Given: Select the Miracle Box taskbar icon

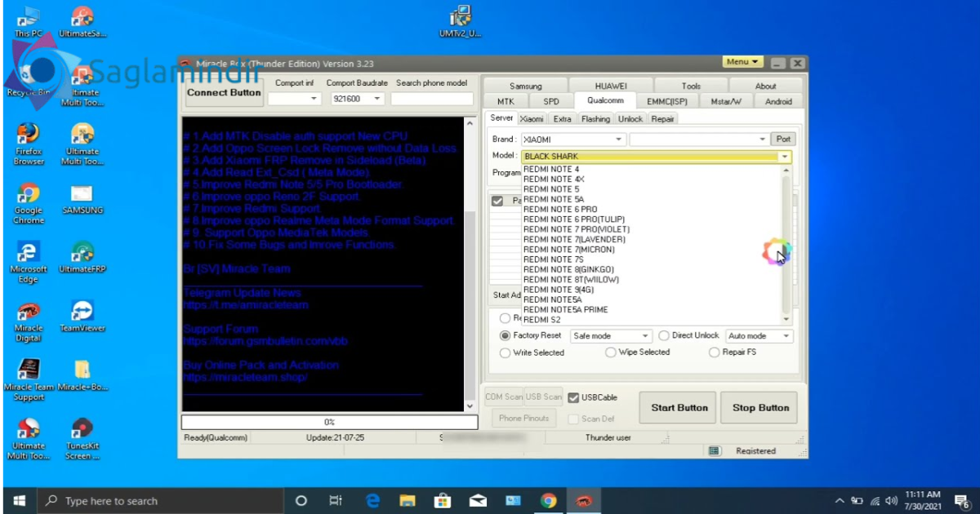Looking at the screenshot, I should 583,500.
